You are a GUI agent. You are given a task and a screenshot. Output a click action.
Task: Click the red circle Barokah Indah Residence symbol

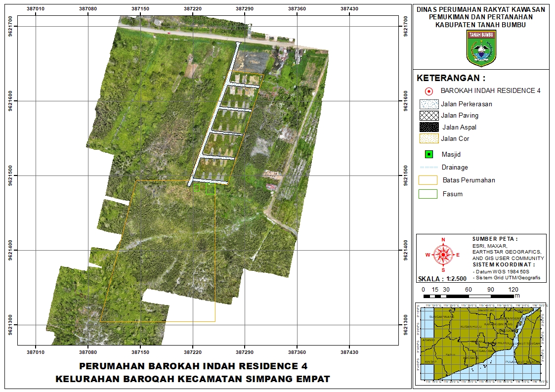point(429,91)
